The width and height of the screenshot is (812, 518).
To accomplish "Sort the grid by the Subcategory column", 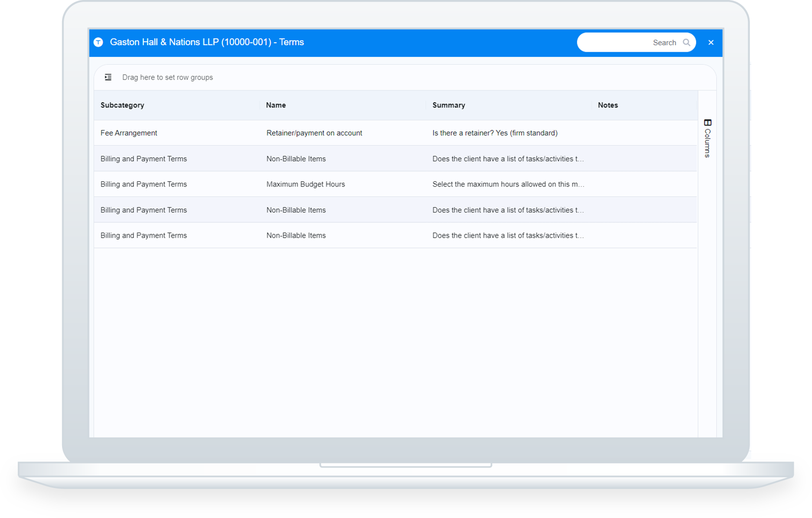I will 122,105.
